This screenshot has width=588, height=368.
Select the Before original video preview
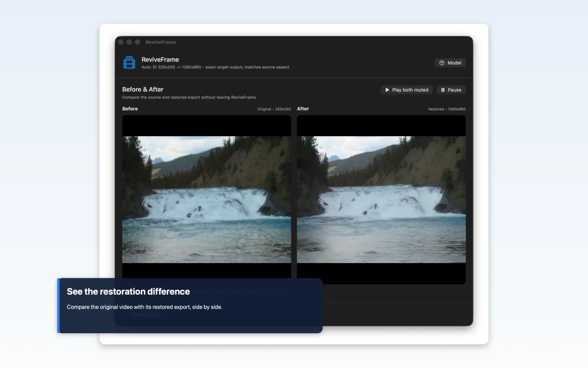tap(207, 199)
